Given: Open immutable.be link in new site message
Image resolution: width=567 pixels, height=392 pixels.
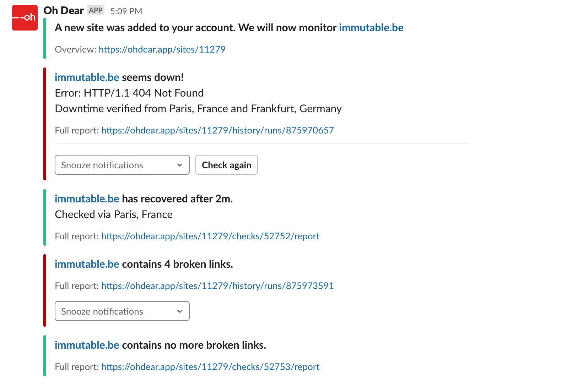Looking at the screenshot, I should pos(371,28).
